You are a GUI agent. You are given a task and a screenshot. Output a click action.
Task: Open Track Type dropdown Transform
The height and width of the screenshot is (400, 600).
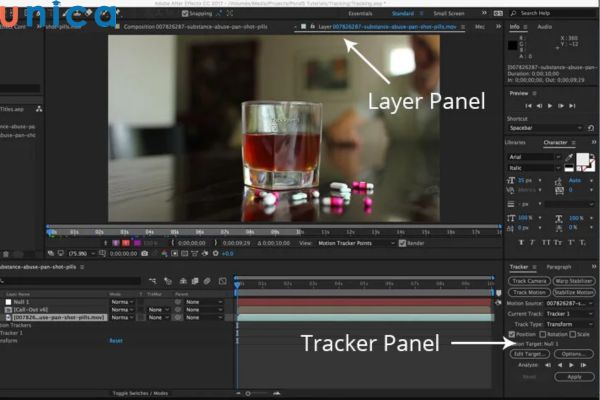569,324
